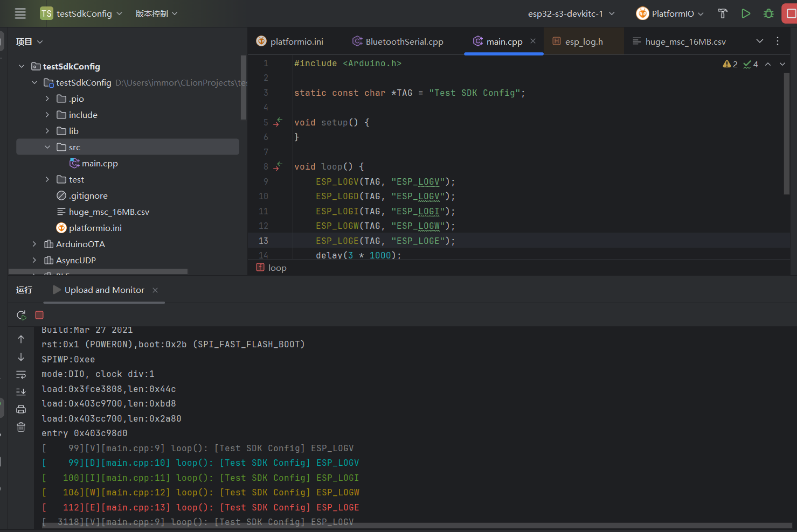Expand the lib folder

coord(47,131)
